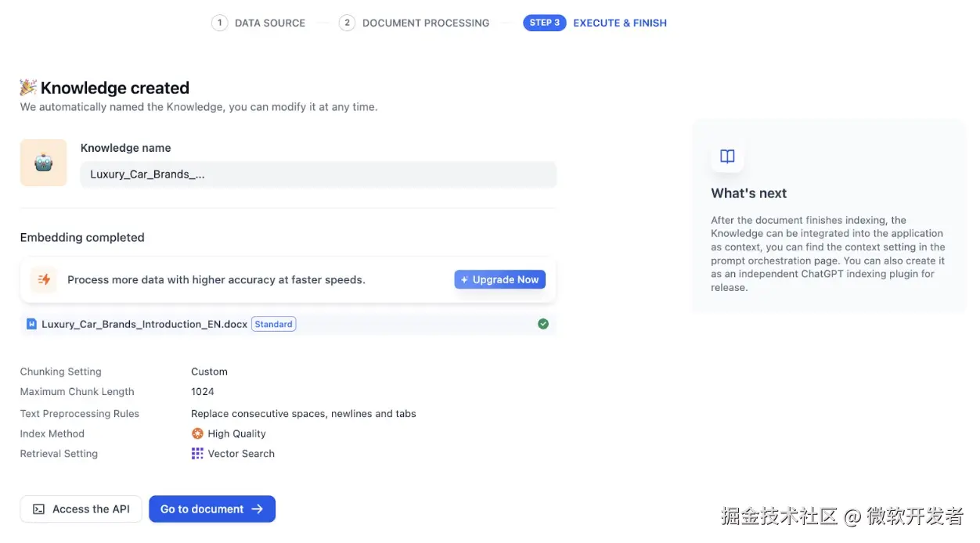This screenshot has height=543, width=980.
Task: Click Go to document button
Action: point(212,509)
